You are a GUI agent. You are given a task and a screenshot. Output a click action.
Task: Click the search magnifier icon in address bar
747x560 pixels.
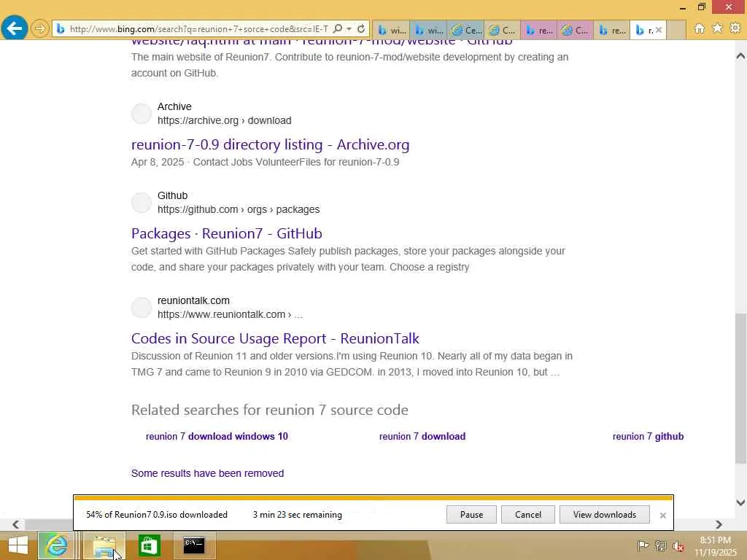(338, 29)
